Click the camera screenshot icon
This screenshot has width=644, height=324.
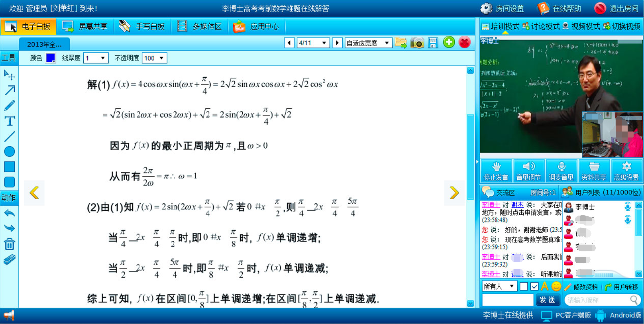(x=417, y=43)
